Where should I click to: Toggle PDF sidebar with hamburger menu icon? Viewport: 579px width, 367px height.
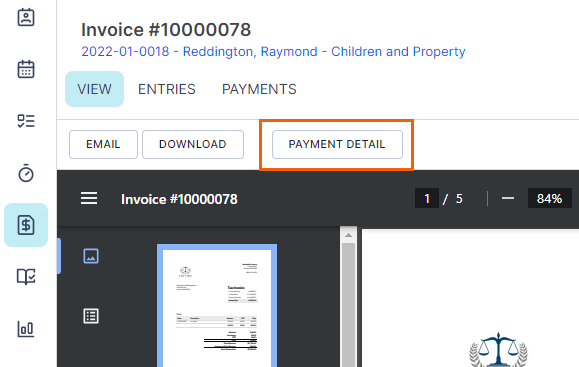[89, 198]
